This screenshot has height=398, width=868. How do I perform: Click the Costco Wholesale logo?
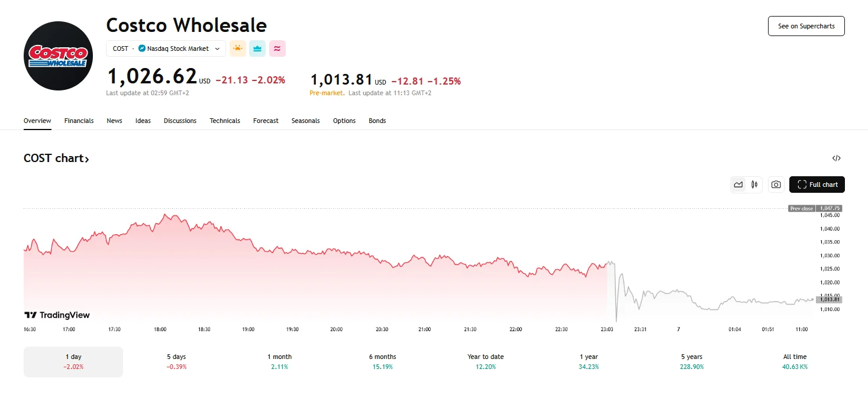tap(58, 56)
